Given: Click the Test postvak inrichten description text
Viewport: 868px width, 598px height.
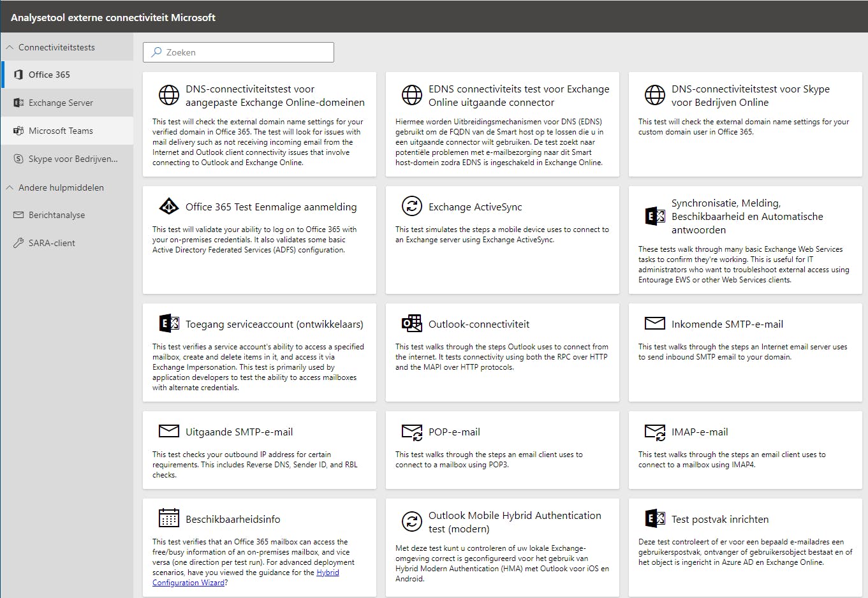Looking at the screenshot, I should point(746,552).
